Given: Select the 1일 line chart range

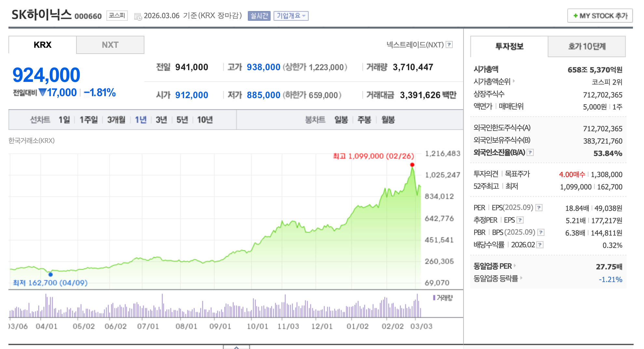Looking at the screenshot, I should tap(64, 120).
